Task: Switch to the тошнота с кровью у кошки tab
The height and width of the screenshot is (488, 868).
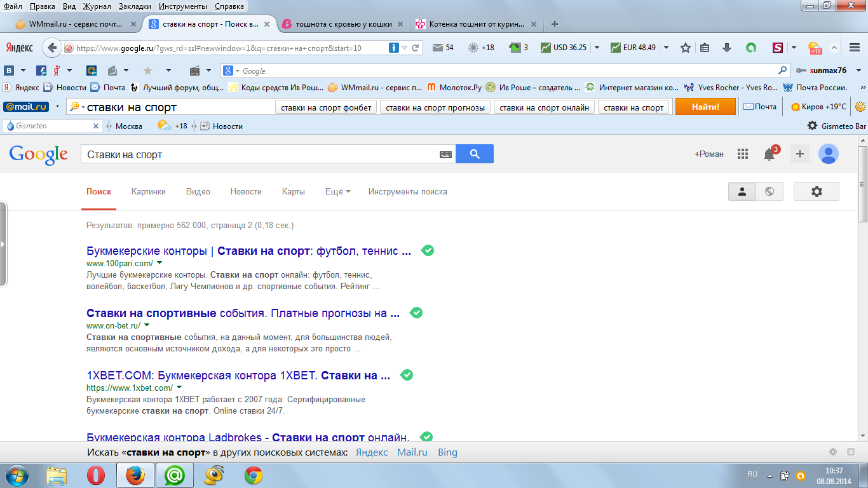Action: (x=342, y=24)
